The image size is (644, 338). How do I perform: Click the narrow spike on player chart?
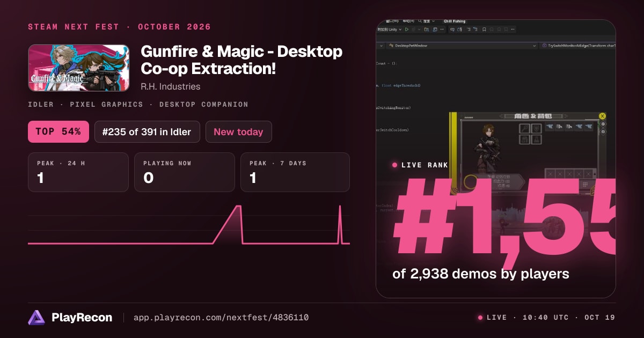pos(340,224)
